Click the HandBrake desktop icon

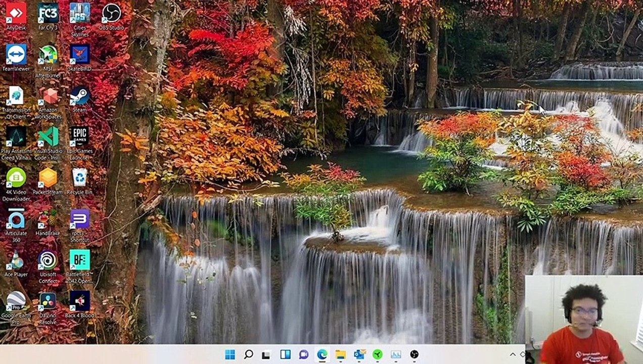(x=48, y=222)
